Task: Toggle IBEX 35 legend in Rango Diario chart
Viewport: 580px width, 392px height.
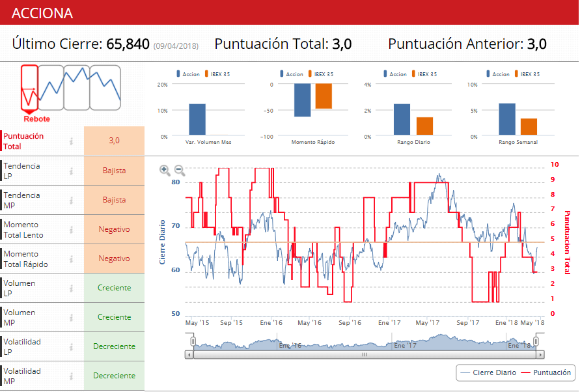Action: 424,74
